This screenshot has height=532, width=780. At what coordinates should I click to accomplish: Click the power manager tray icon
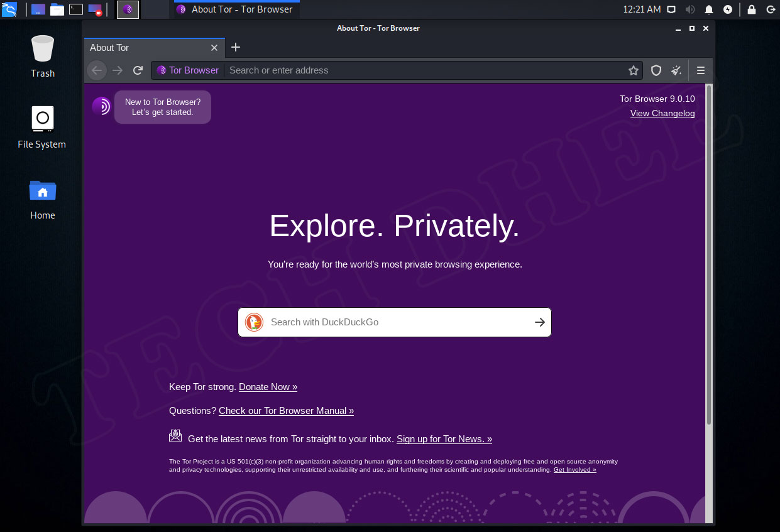(728, 9)
